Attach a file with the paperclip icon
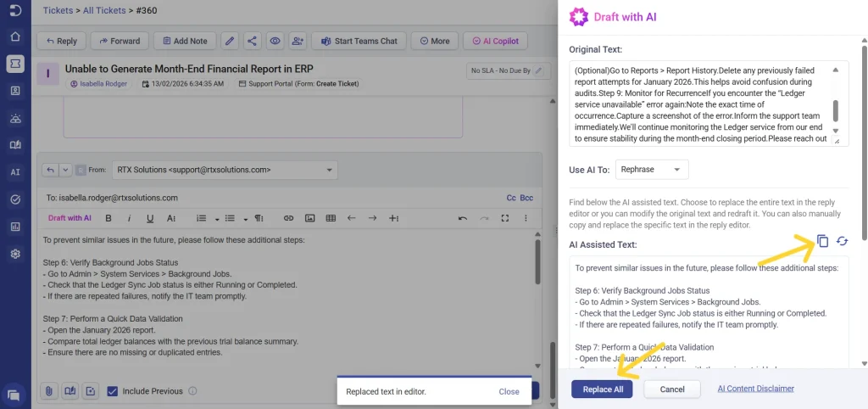Image resolution: width=868 pixels, height=409 pixels. 48,390
